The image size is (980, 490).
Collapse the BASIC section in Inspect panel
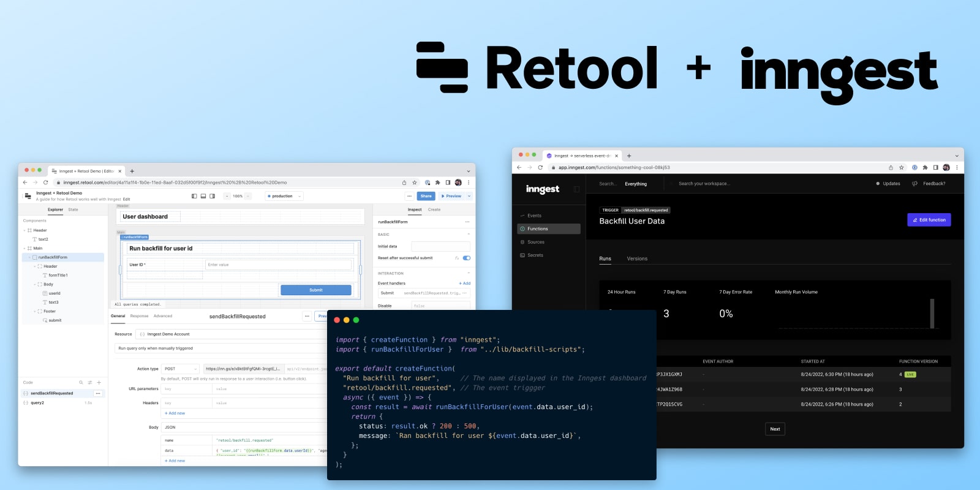click(469, 234)
